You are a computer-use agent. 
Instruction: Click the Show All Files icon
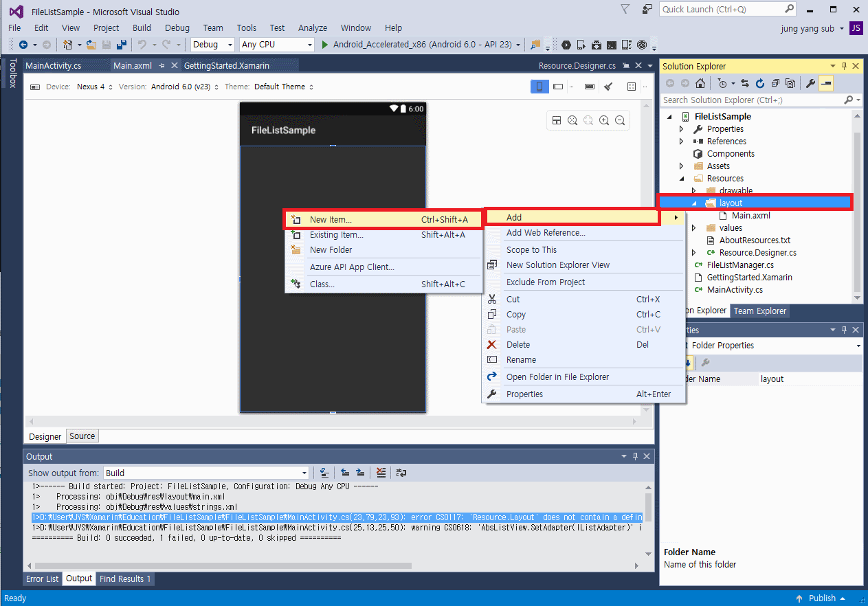click(791, 83)
